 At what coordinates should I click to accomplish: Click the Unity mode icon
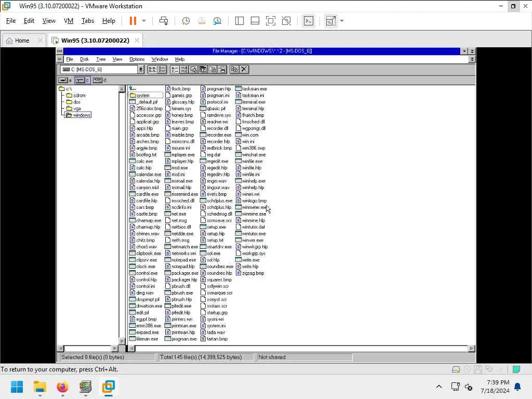point(286,21)
